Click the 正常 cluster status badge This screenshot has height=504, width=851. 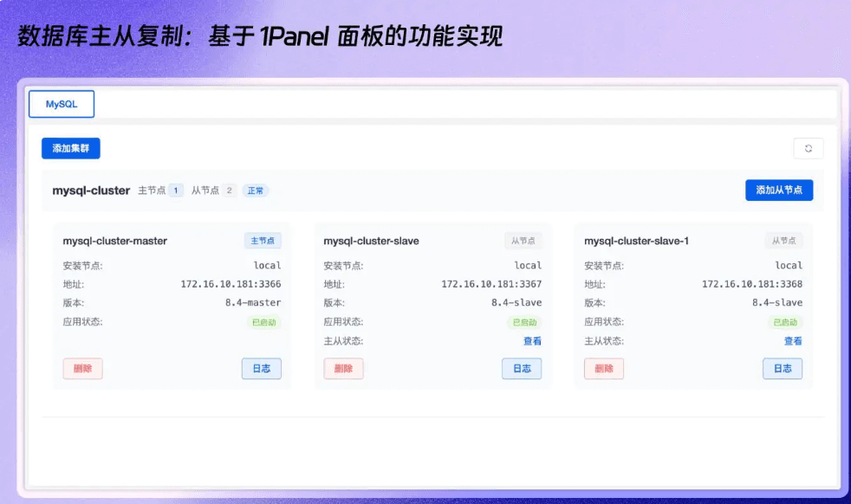(256, 191)
